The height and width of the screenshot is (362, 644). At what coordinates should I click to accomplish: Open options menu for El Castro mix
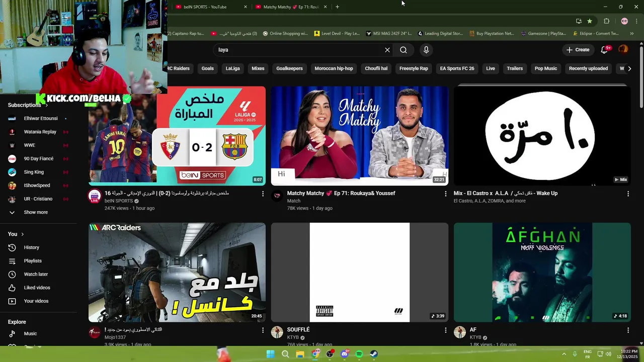(628, 194)
